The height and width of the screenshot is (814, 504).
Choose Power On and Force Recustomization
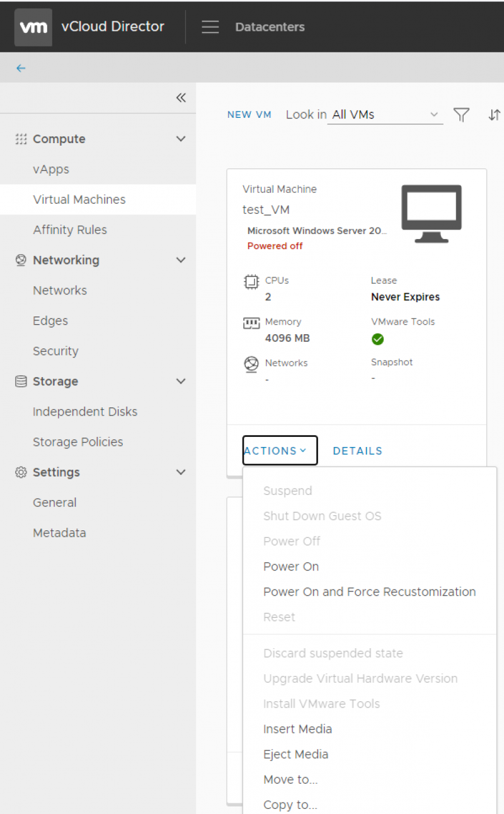(x=370, y=591)
